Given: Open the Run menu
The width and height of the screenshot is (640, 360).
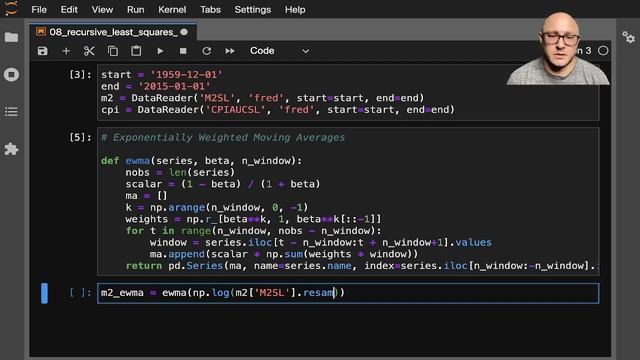Looking at the screenshot, I should tap(136, 9).
